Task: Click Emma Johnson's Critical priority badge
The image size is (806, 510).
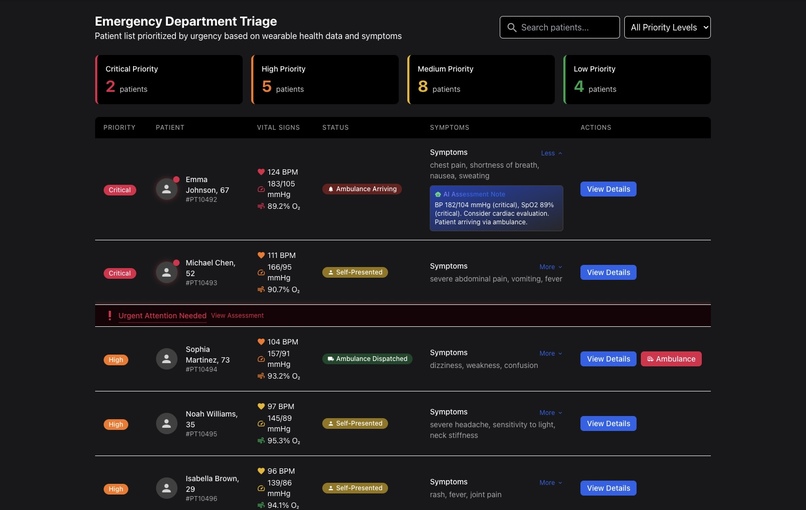Action: tap(120, 190)
